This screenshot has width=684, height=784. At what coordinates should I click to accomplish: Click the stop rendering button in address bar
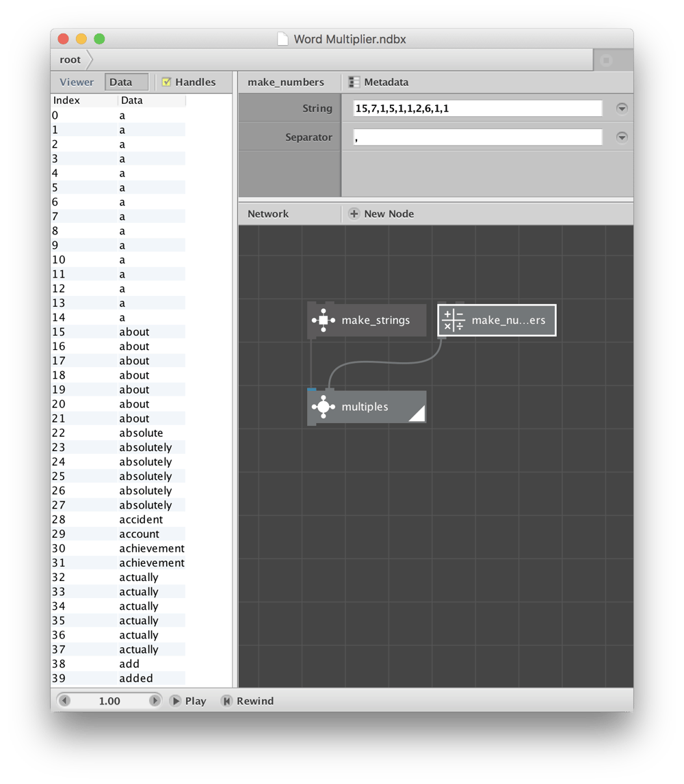point(607,61)
